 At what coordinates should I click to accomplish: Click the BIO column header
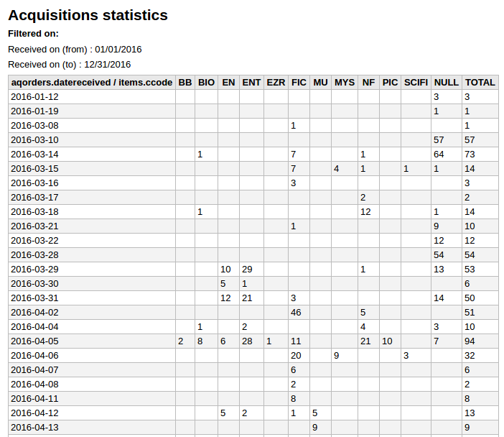point(206,83)
